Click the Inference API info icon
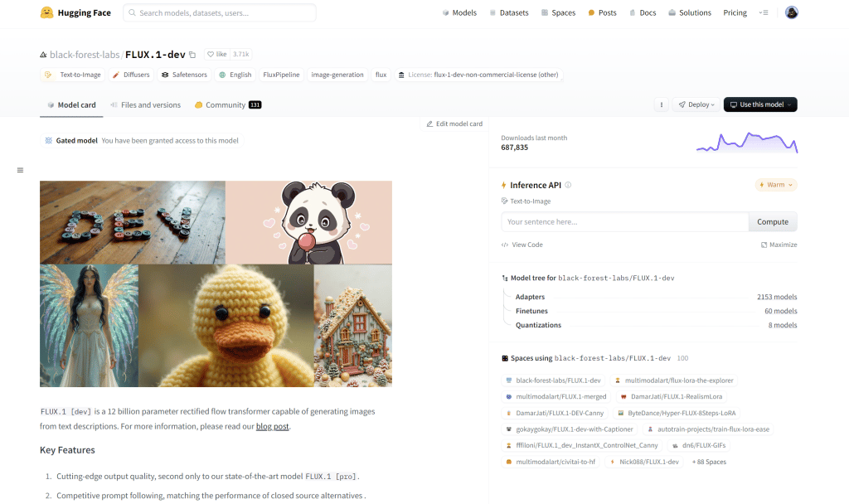 (x=568, y=185)
